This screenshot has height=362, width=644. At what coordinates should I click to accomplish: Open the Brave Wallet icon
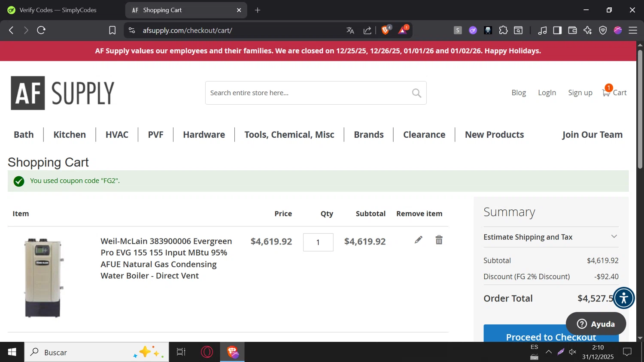tap(572, 30)
